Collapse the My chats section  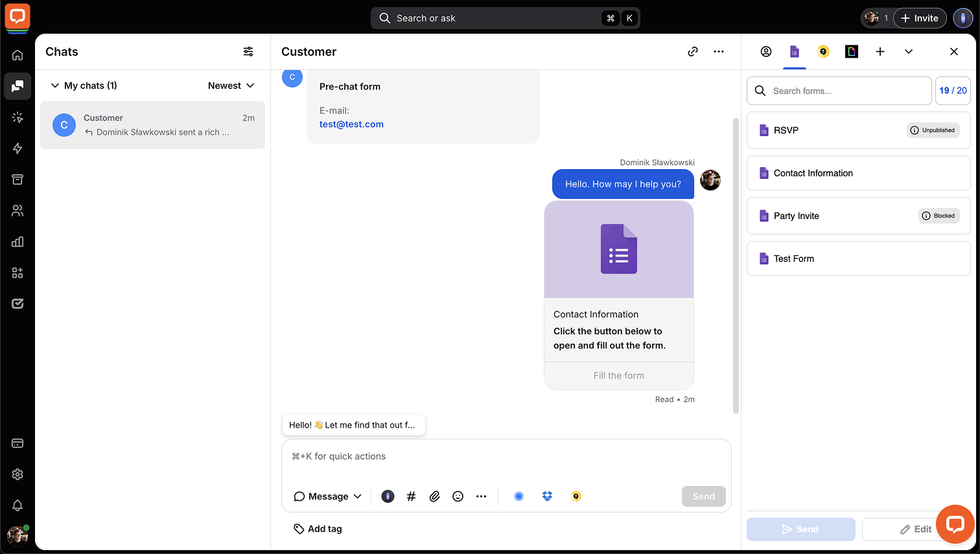click(55, 86)
